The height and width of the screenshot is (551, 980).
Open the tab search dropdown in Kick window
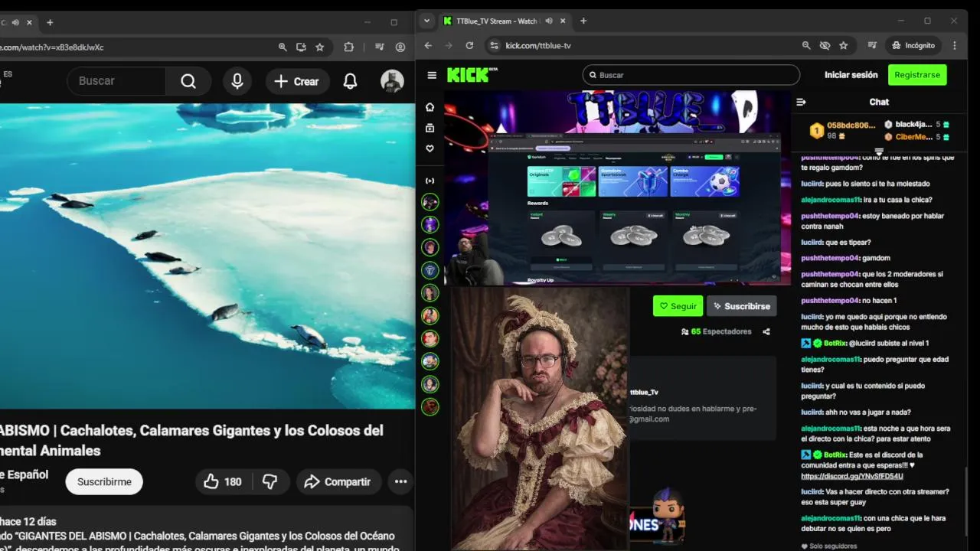427,21
